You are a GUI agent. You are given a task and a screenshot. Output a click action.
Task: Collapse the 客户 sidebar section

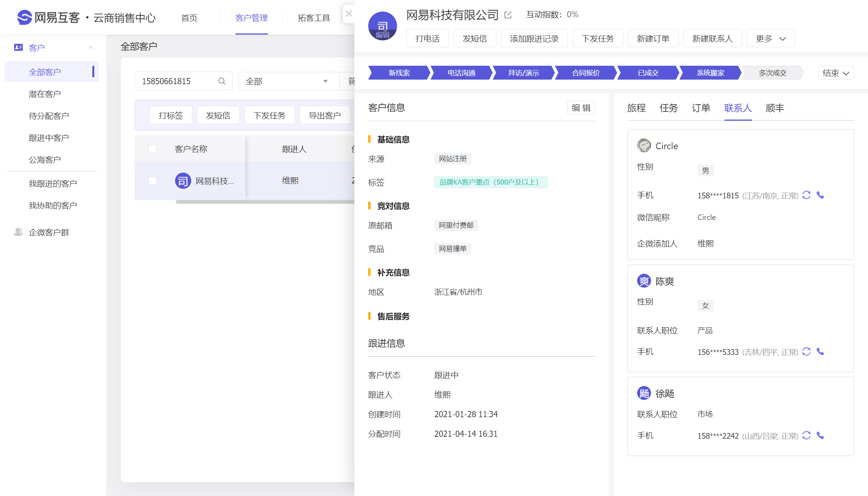91,47
